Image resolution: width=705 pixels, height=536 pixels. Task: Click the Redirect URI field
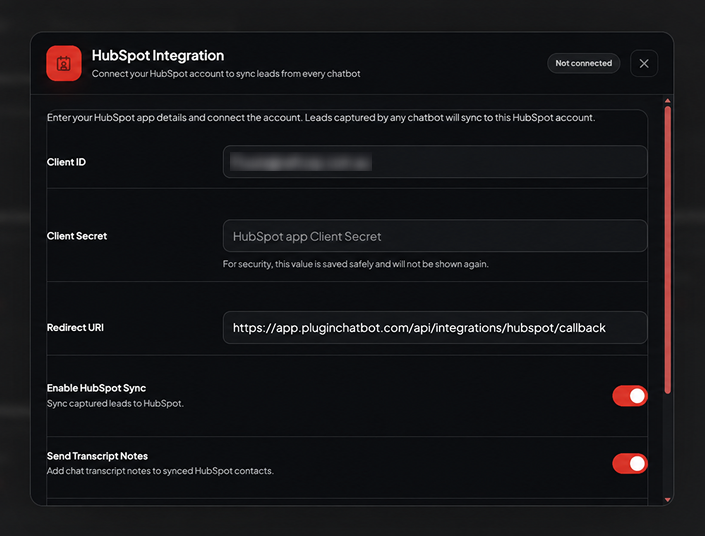coord(435,328)
